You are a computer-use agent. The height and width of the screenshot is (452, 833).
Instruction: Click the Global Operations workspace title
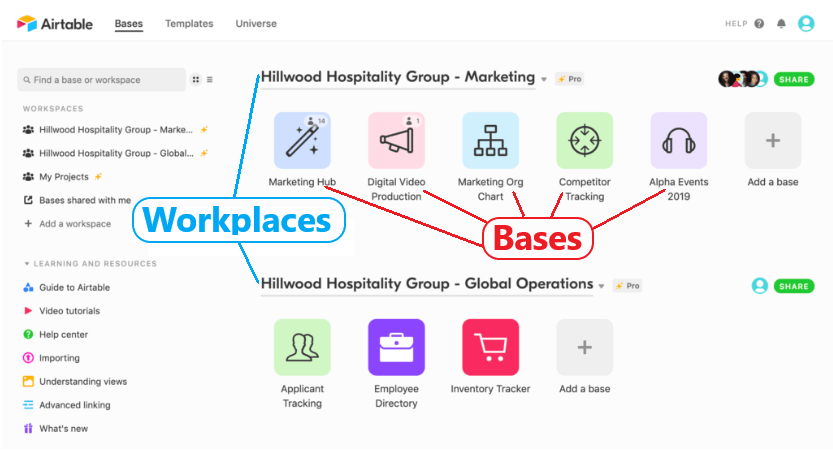(x=427, y=284)
